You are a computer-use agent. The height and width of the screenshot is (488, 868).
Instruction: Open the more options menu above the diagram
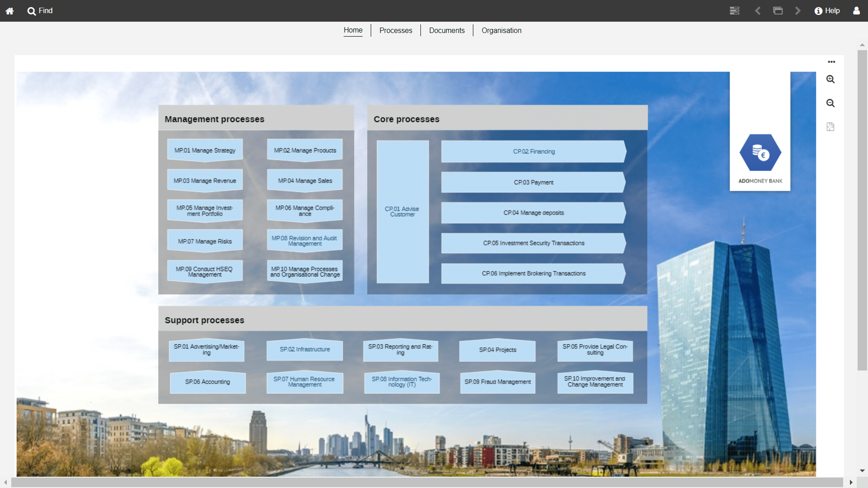832,62
